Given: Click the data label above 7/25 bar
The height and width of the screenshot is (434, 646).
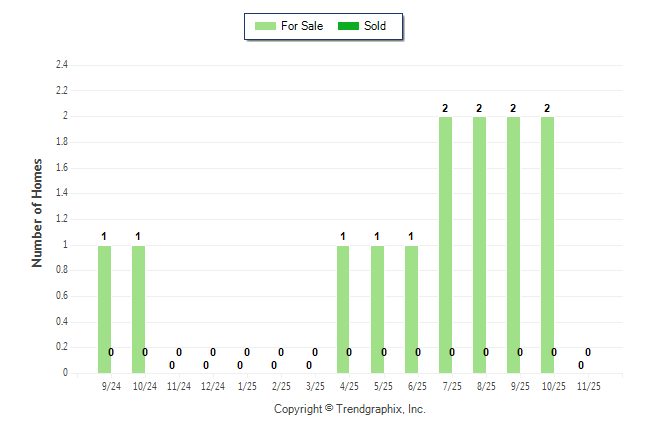Looking at the screenshot, I should tap(445, 108).
